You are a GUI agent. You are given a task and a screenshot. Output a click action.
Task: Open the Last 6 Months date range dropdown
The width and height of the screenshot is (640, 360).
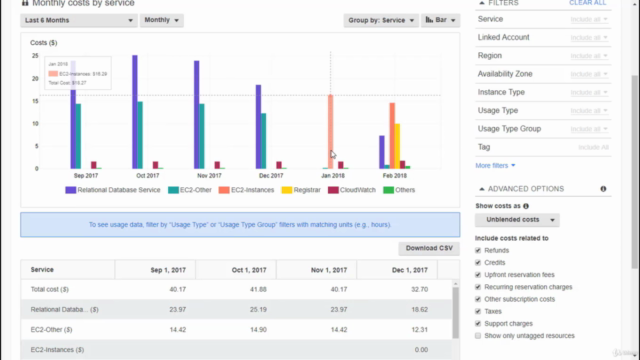pyautogui.click(x=79, y=20)
